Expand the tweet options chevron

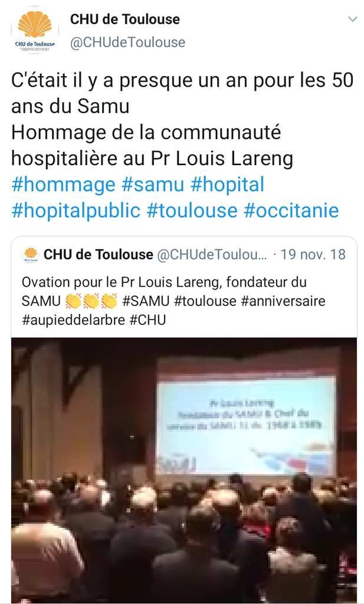(352, 19)
